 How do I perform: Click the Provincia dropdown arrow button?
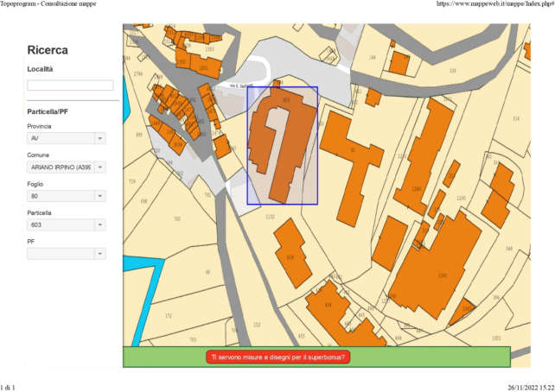click(100, 138)
